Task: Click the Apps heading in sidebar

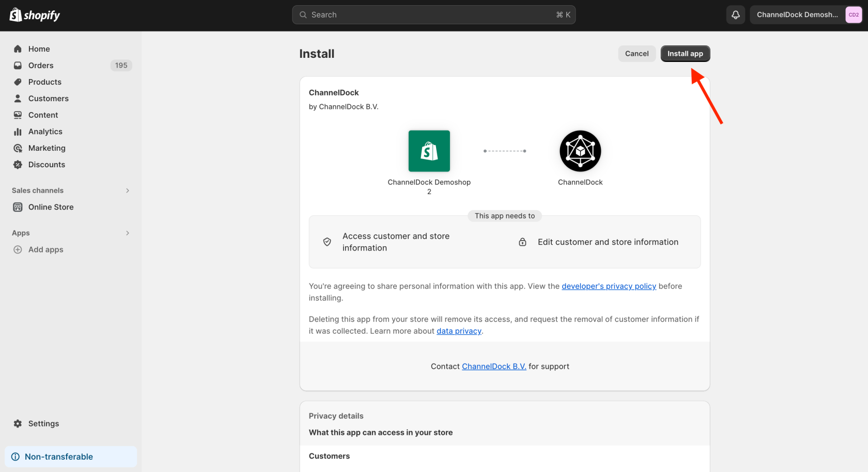Action: point(21,233)
